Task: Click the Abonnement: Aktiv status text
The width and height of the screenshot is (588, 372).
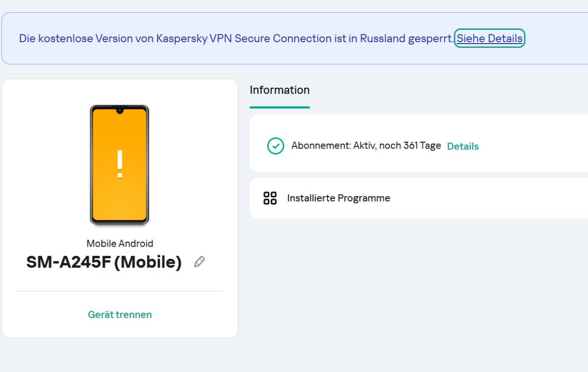Action: [x=333, y=146]
